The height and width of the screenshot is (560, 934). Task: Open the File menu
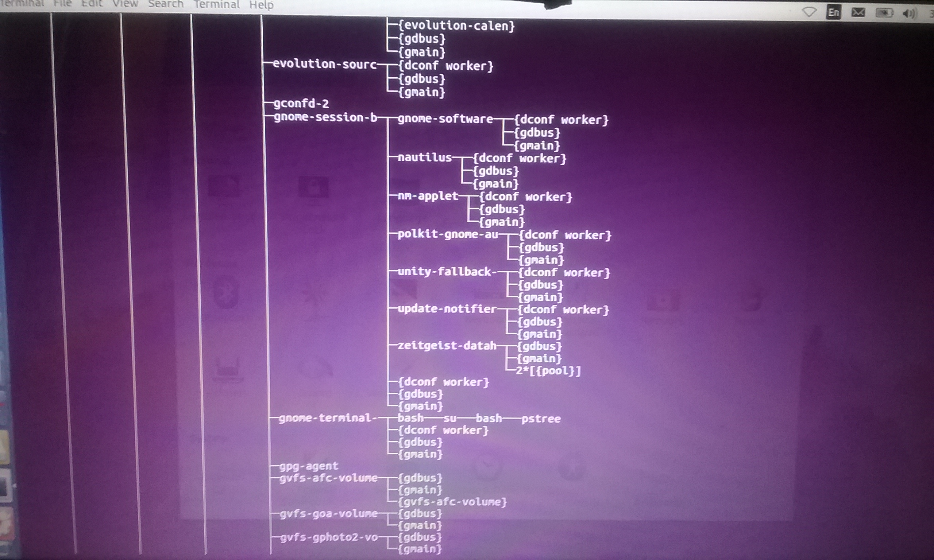click(x=62, y=3)
